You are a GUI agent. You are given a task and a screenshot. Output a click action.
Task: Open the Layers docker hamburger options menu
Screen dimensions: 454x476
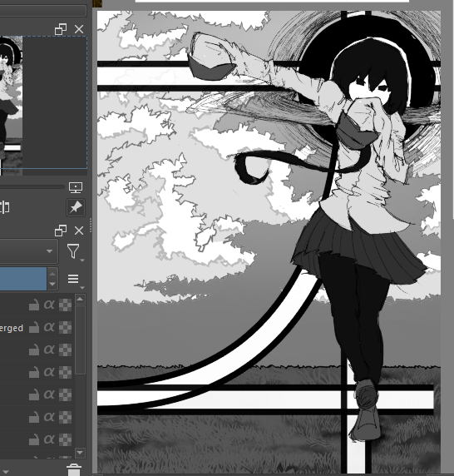74,279
